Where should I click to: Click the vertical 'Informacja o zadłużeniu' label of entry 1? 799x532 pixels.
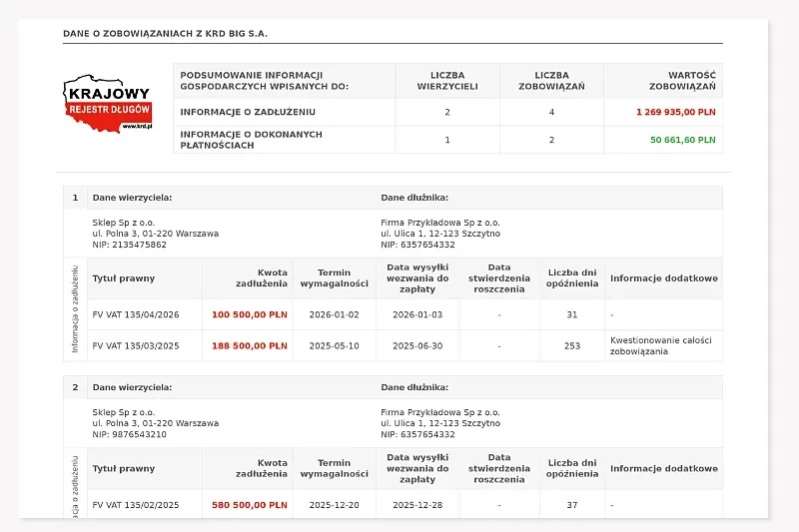[x=76, y=309]
